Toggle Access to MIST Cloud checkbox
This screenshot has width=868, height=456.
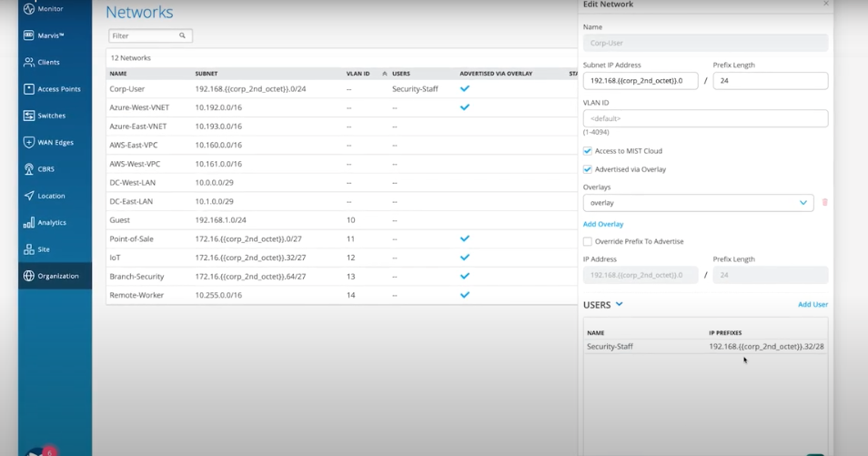coord(588,151)
